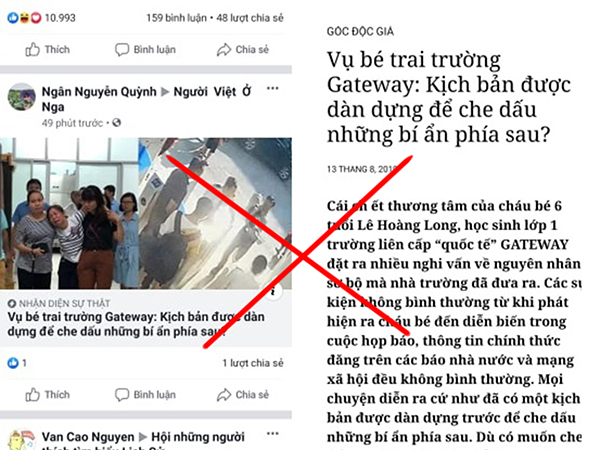Open Ngân Nguyễn Quỳnh's profile picture

click(x=22, y=97)
